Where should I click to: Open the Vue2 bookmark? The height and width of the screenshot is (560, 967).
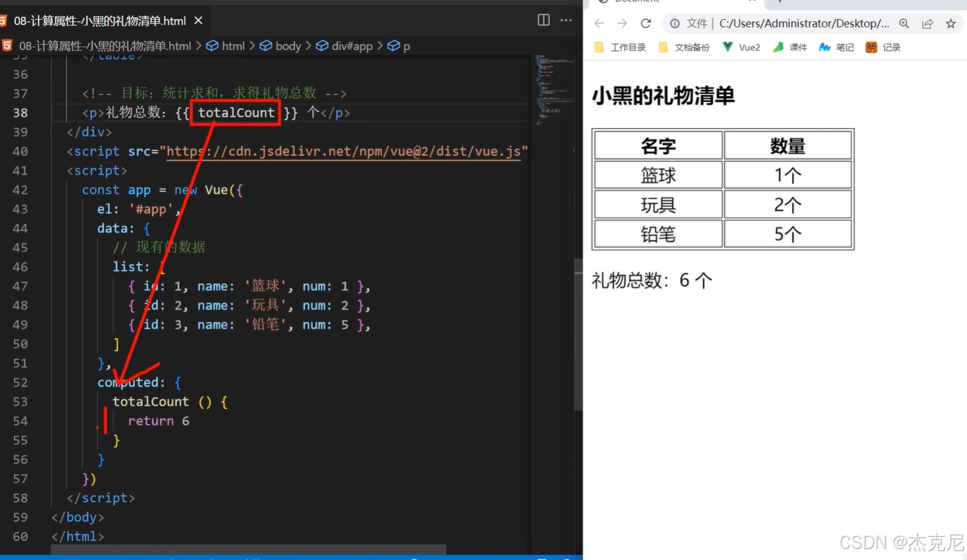[x=741, y=47]
